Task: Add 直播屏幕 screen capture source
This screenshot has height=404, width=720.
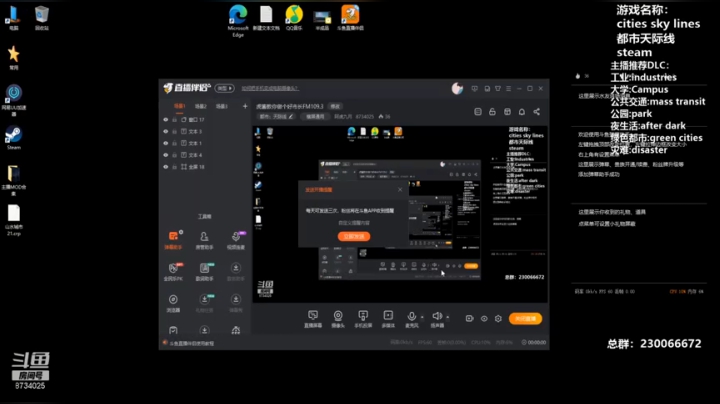Action: coord(313,319)
